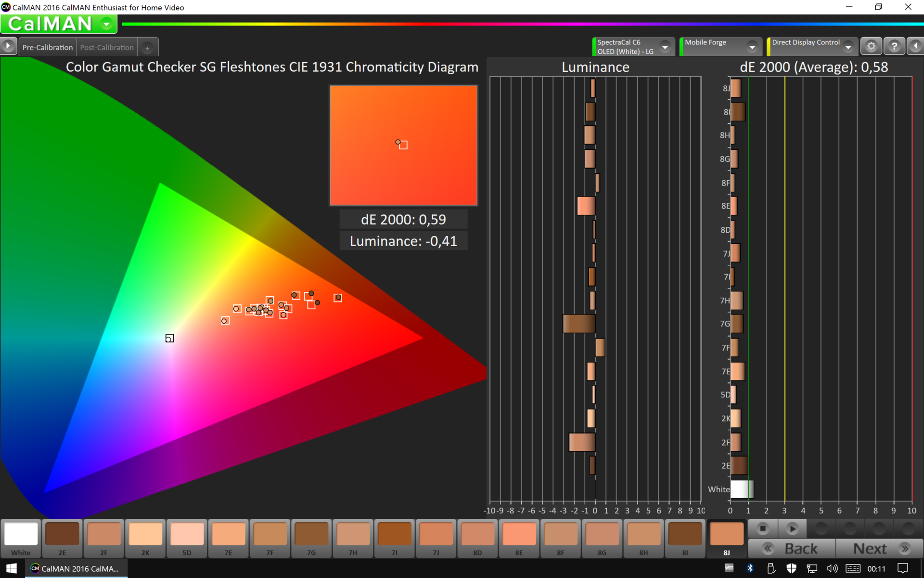Add a new tab with plus button

click(147, 48)
